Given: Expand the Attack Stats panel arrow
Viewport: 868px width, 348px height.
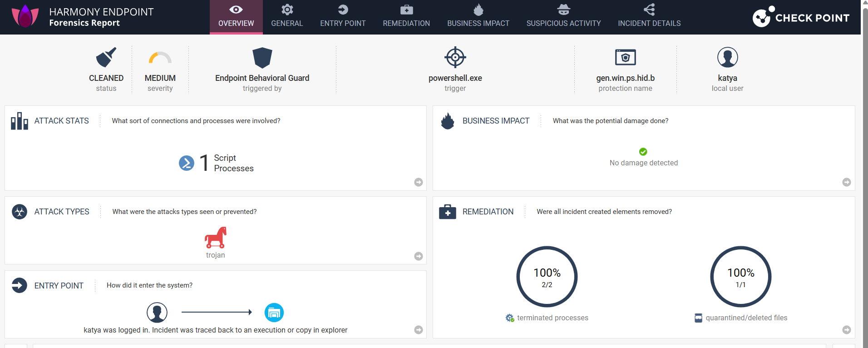Looking at the screenshot, I should (419, 182).
